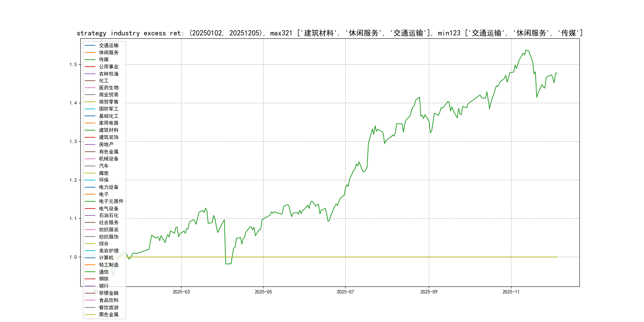644x322 pixels.
Task: Click the 2025-09 x-axis date label
Action: [x=429, y=292]
